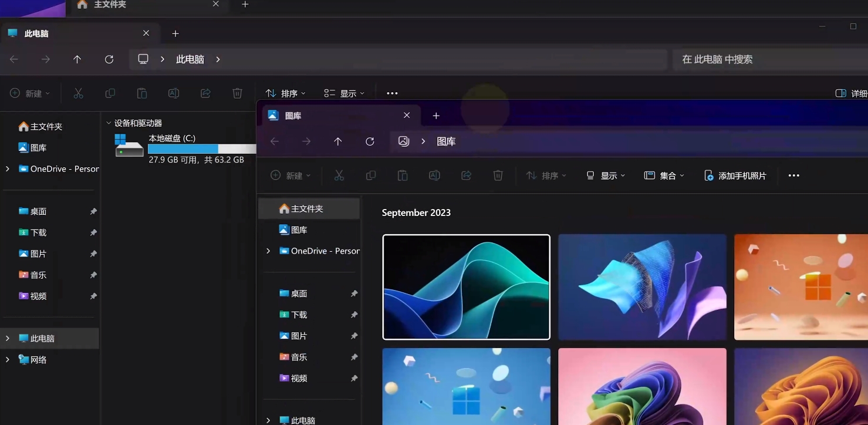Click Delete trash icon in 此电脑 window toolbar

pyautogui.click(x=237, y=93)
